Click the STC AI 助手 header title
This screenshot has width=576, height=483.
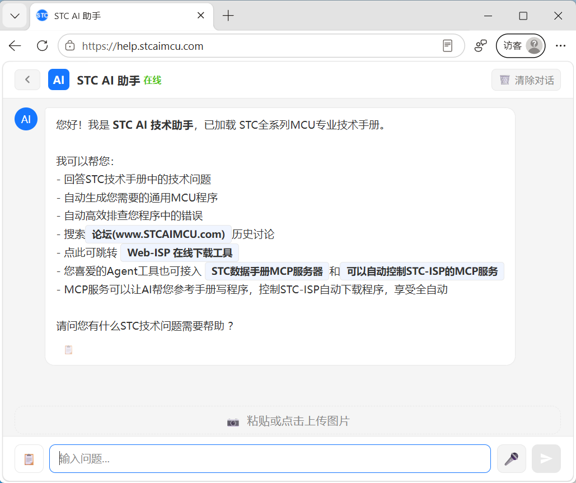(x=108, y=80)
